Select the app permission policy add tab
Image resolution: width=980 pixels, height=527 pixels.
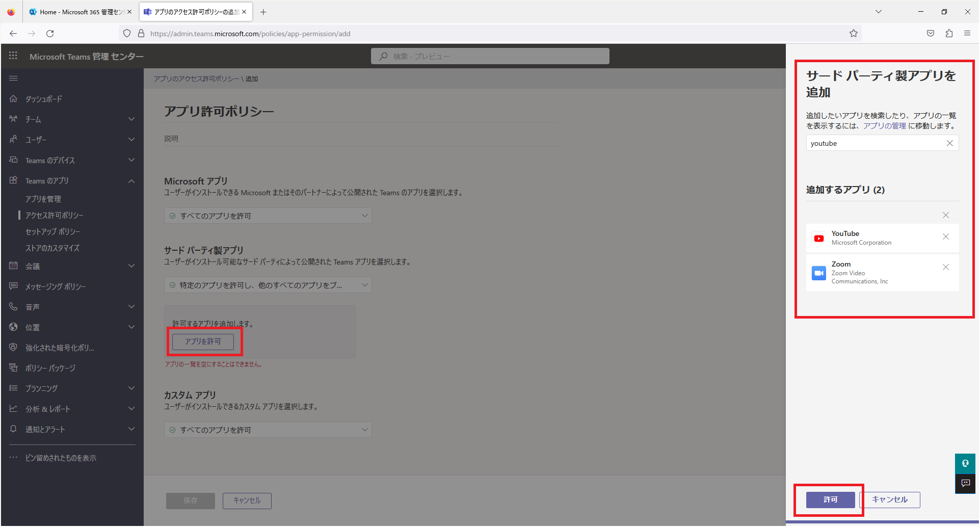pyautogui.click(x=196, y=12)
